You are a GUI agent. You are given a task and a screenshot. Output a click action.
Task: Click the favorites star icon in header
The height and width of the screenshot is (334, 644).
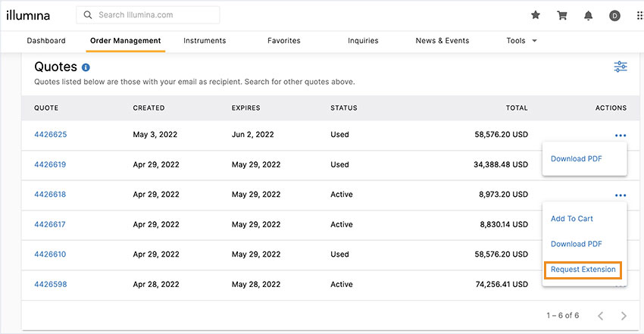pos(536,15)
